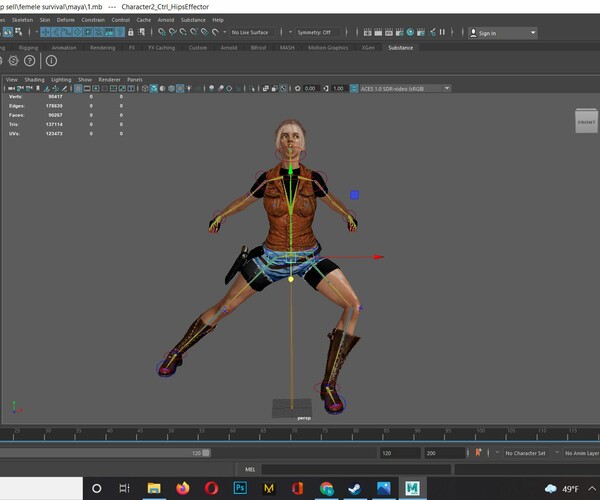Viewport: 600px width, 500px height.
Task: Open the Skeleton menu
Action: pos(22,20)
